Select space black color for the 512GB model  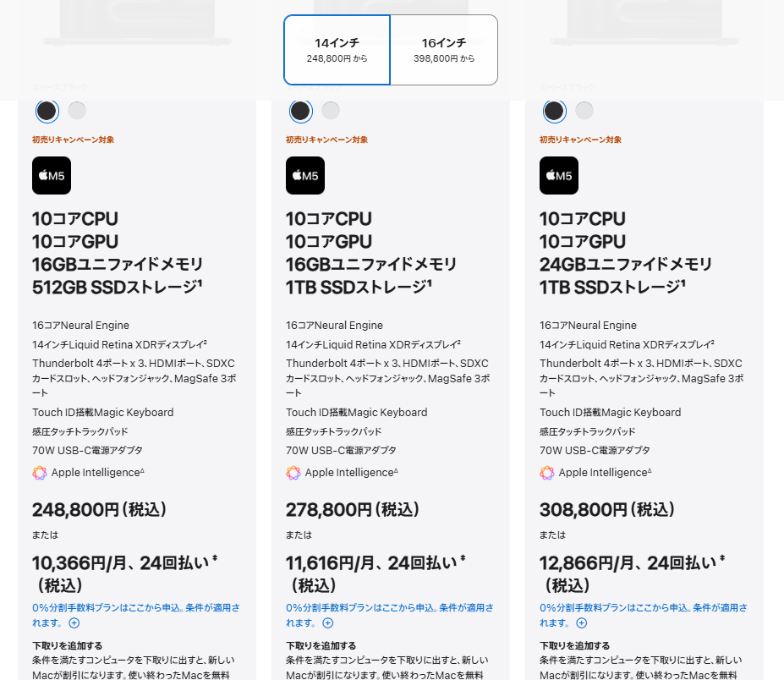click(x=47, y=111)
